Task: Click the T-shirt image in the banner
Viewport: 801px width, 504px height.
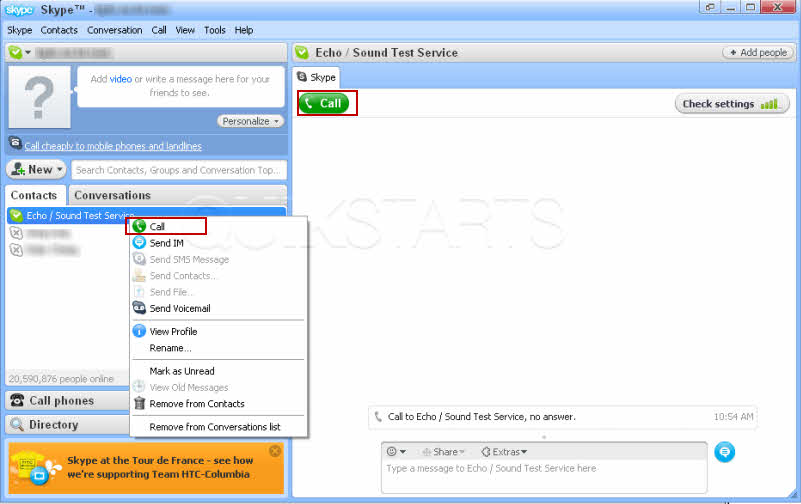Action: (27, 465)
